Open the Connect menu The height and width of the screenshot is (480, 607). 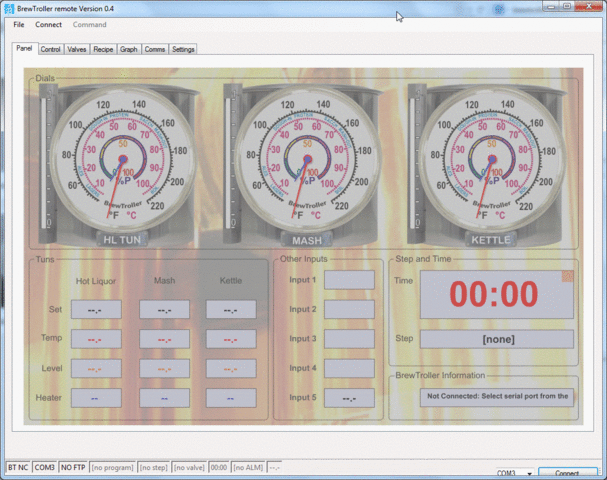point(48,24)
